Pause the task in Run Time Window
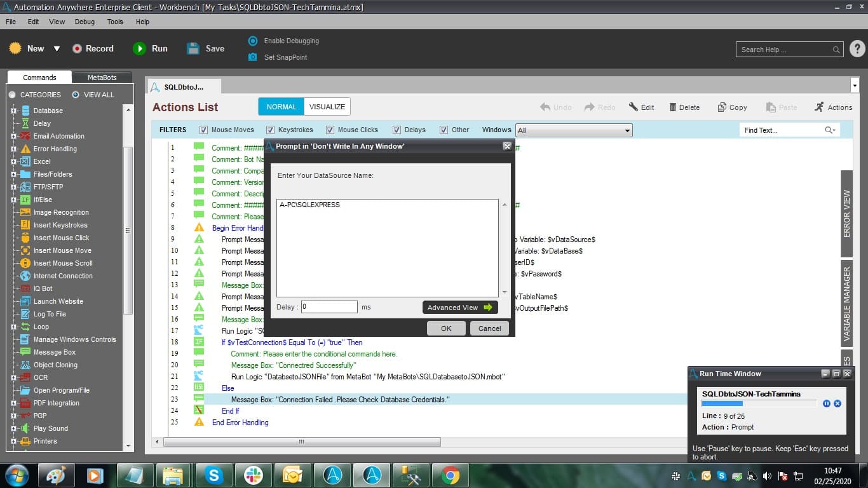 pos(827,403)
